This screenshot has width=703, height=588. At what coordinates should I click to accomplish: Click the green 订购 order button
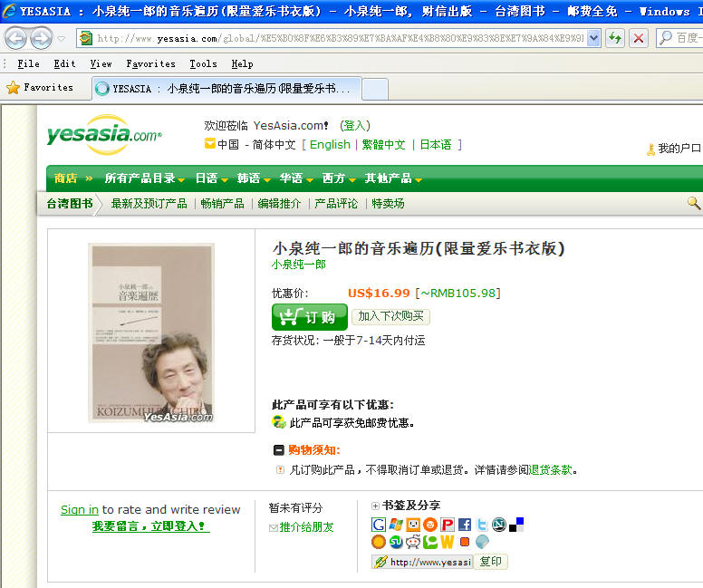pos(309,317)
